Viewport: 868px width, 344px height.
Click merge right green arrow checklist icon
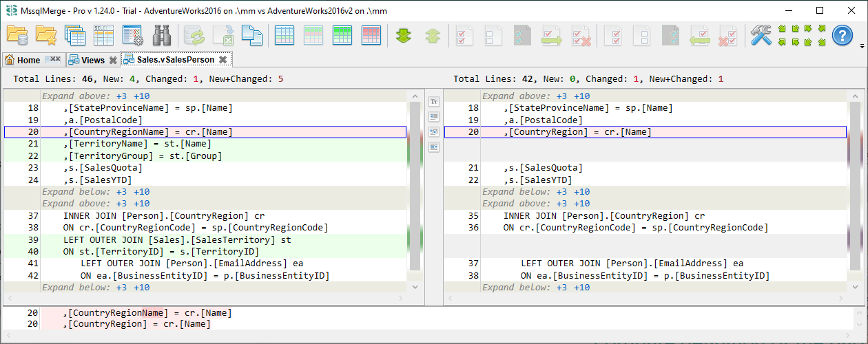point(552,35)
